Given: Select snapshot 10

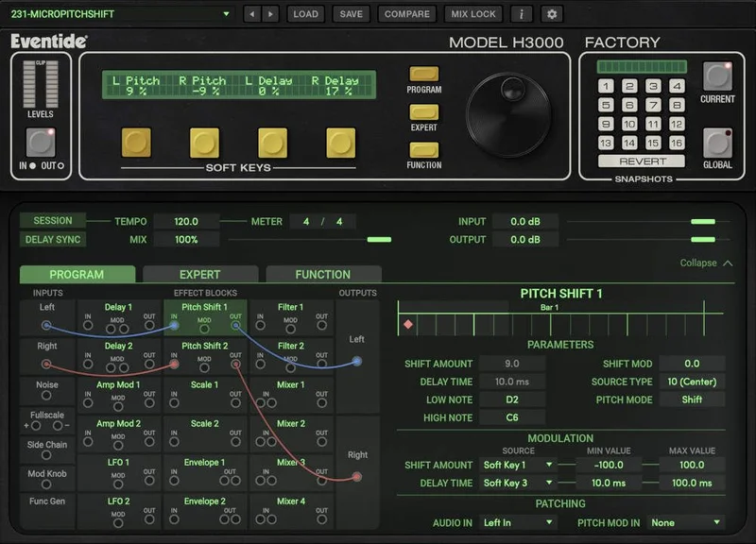Looking at the screenshot, I should click(629, 124).
